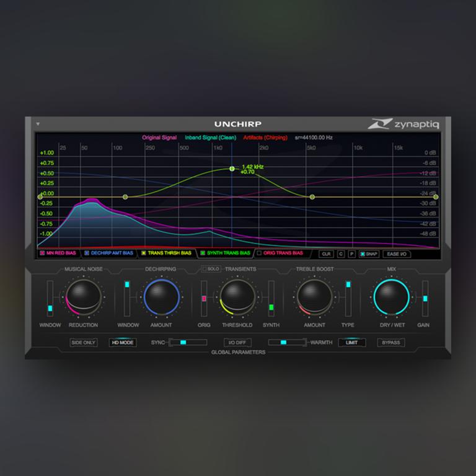
Task: Click the EASE I/O button
Action: tap(397, 254)
